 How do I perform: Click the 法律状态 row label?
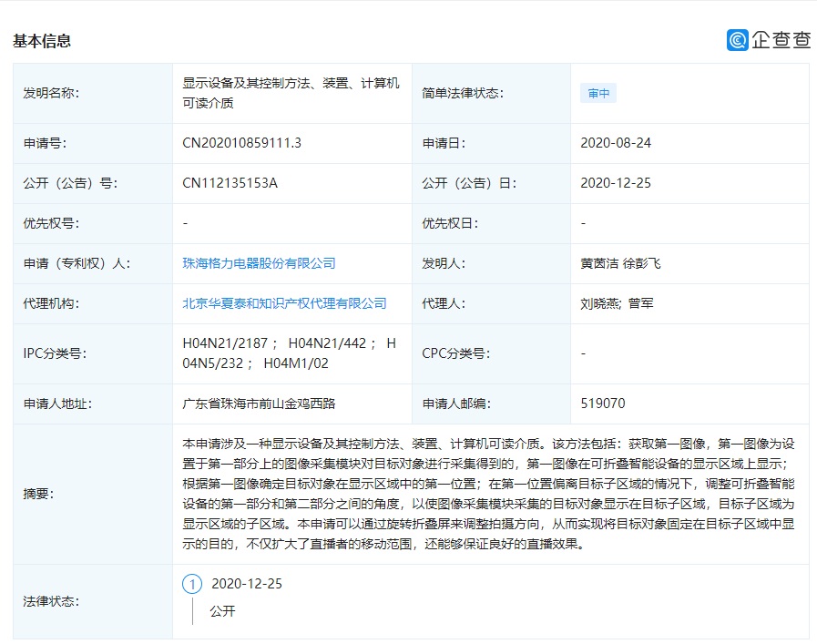click(50, 601)
